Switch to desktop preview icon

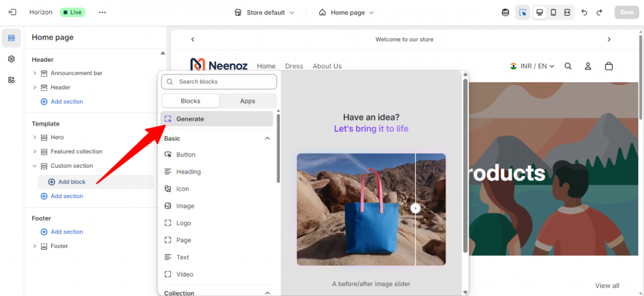(540, 12)
